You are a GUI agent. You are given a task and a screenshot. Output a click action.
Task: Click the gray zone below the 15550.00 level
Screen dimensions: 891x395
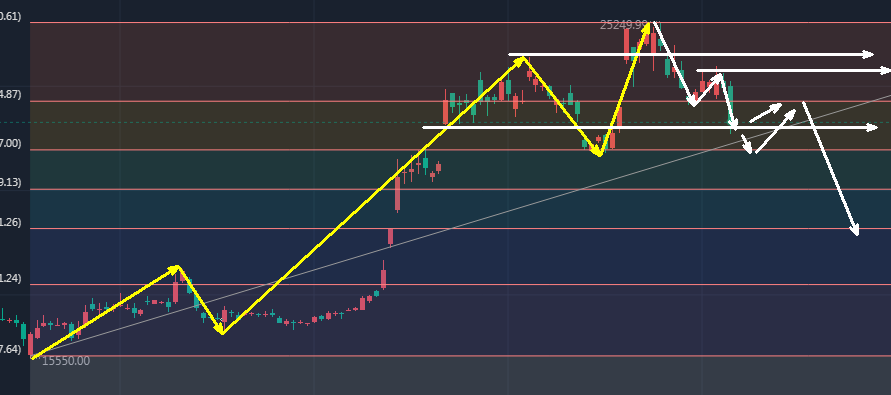(x=460, y=376)
